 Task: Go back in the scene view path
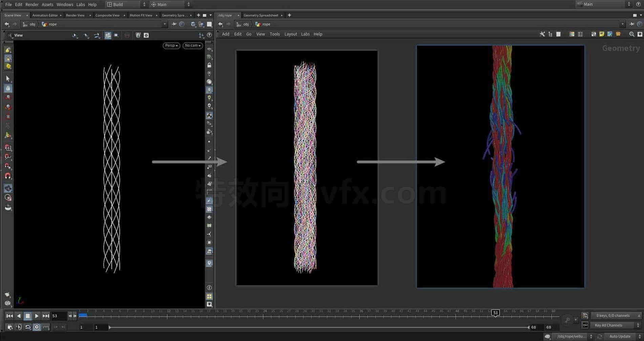point(7,24)
